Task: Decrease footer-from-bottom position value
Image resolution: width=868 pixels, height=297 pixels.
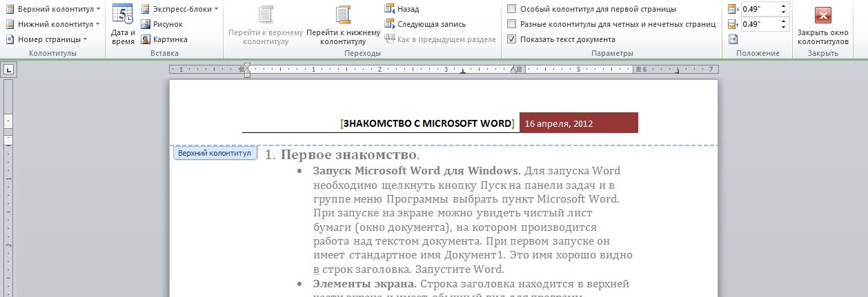Action: pos(783,28)
